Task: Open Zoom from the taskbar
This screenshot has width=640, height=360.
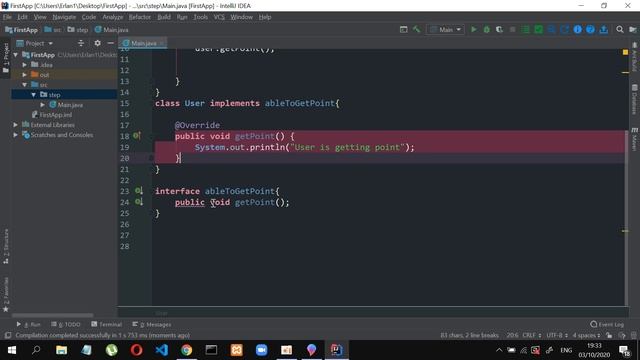Action: (261, 350)
